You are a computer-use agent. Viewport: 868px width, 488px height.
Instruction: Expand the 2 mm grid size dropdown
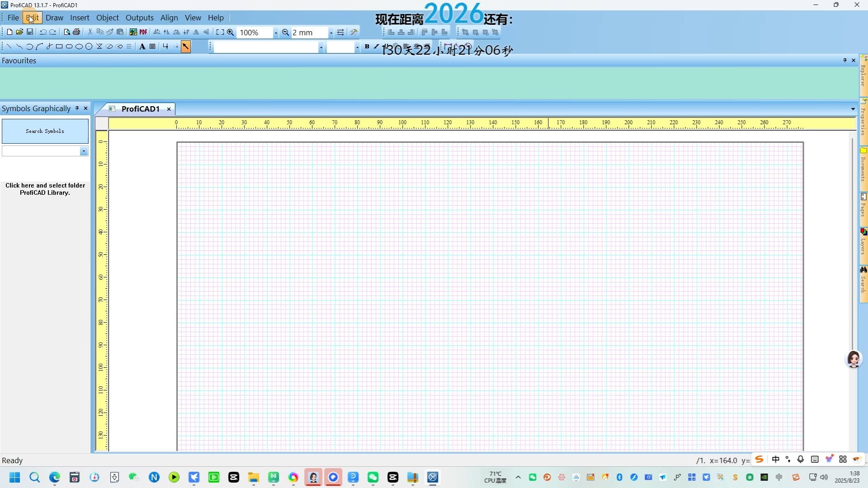tap(331, 33)
